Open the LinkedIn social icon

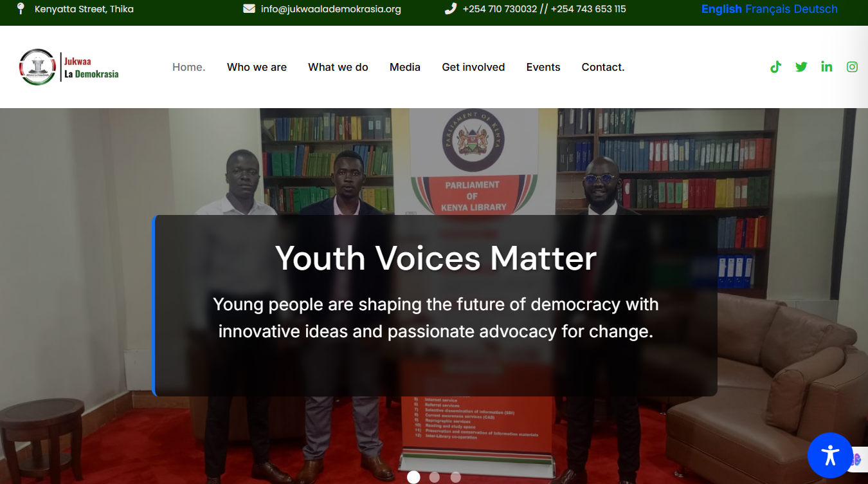pos(827,67)
